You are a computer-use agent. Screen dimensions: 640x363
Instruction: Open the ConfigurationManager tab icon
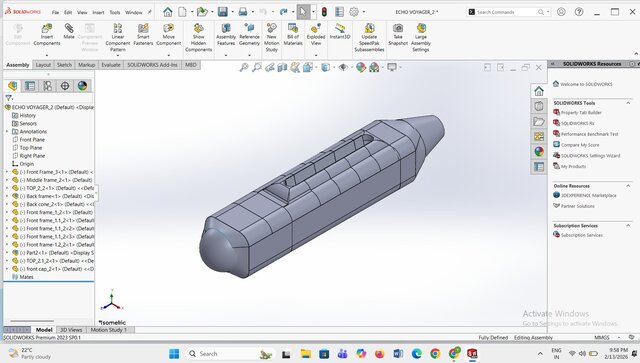click(x=47, y=86)
